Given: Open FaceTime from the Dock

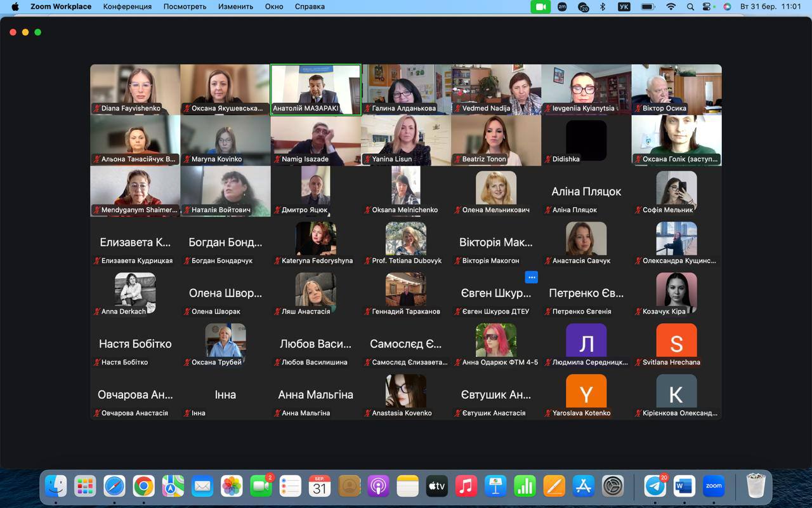Looking at the screenshot, I should 261,486.
